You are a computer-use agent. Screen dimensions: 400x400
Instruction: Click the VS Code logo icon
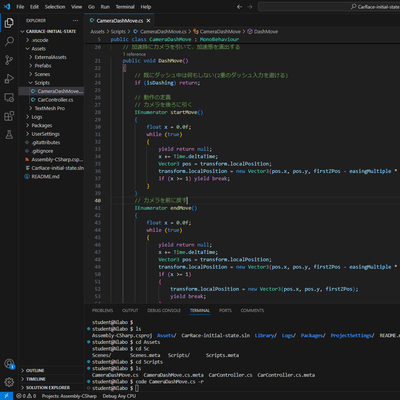[x=7, y=7]
